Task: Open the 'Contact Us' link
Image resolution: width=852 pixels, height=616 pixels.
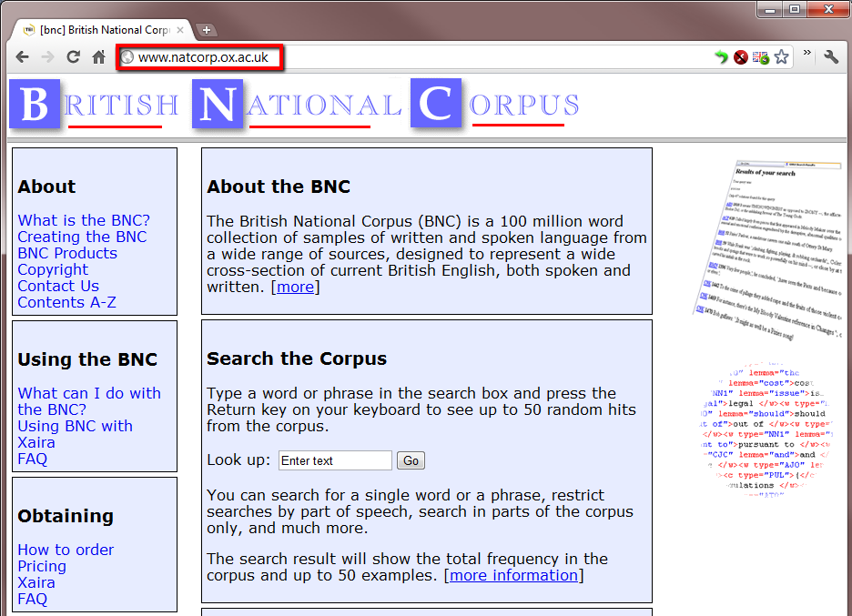Action: (x=58, y=286)
